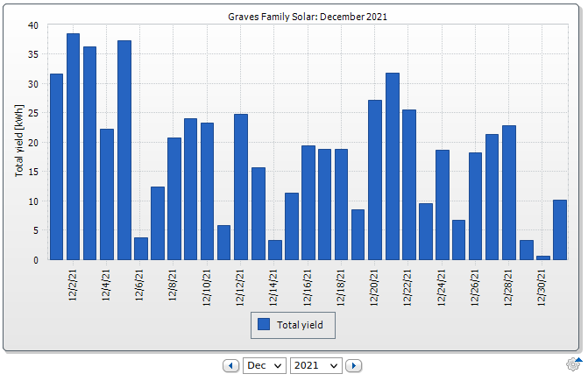Select the bar for 12/6/21
This screenshot has width=588, height=381.
140,248
